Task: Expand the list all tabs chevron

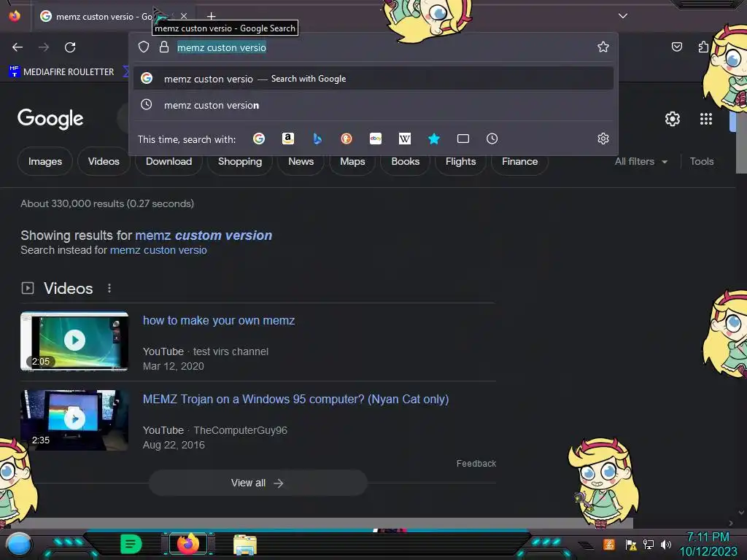Action: 623,16
